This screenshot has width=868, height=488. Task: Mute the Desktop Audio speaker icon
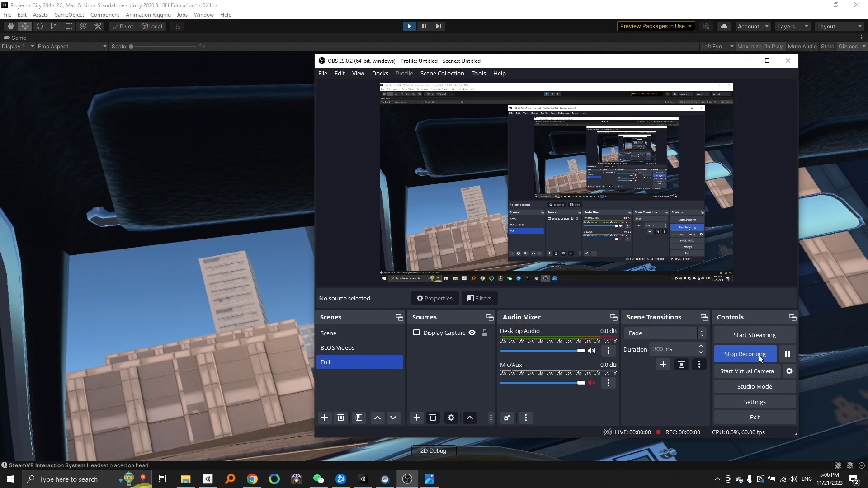[x=592, y=351]
